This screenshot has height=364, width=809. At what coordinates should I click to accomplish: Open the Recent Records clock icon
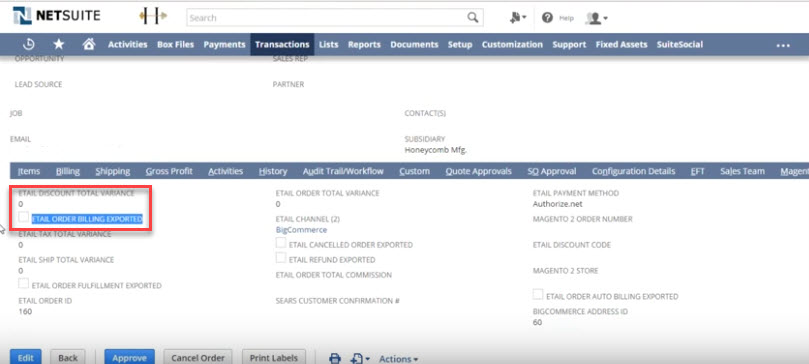point(29,44)
